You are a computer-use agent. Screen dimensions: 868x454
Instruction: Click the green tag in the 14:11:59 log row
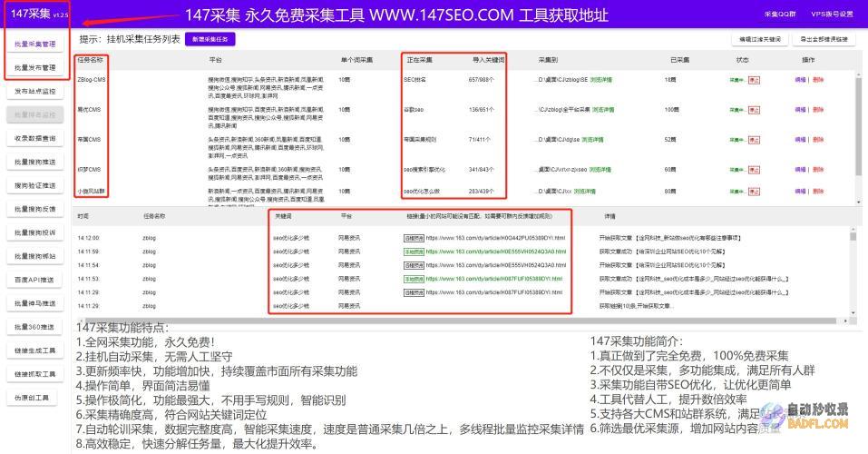414,252
